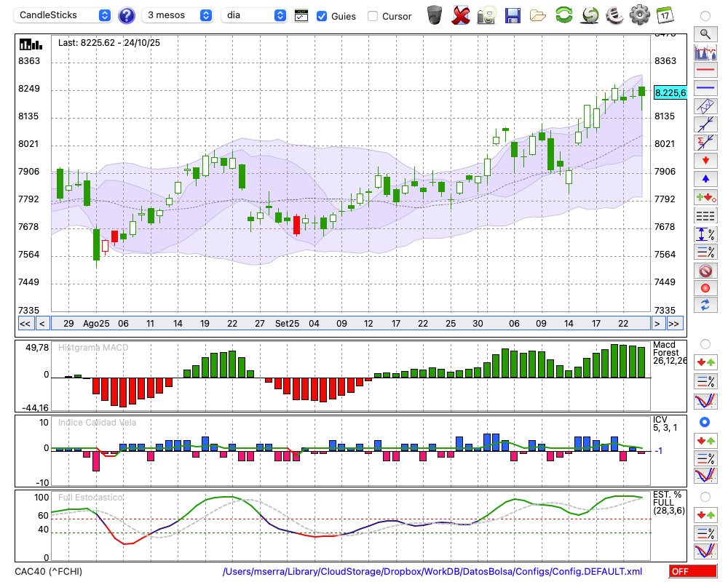The height and width of the screenshot is (582, 728).
Task: Select the magnifying glass zoom tool
Action: click(705, 34)
